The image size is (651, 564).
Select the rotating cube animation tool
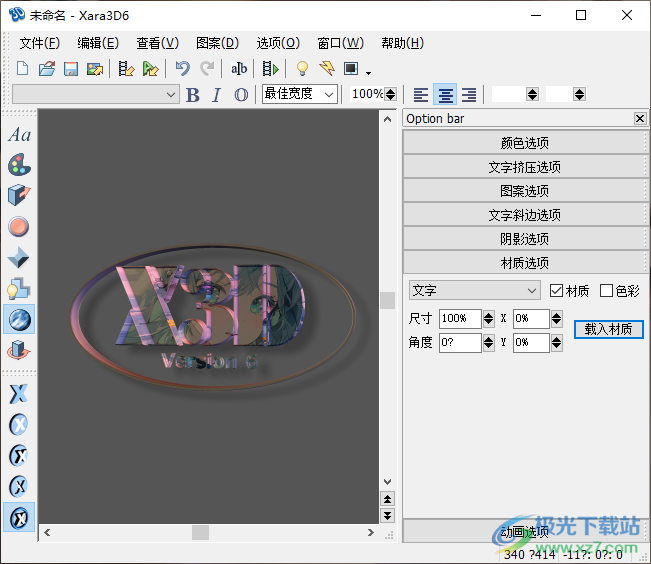[x=19, y=351]
